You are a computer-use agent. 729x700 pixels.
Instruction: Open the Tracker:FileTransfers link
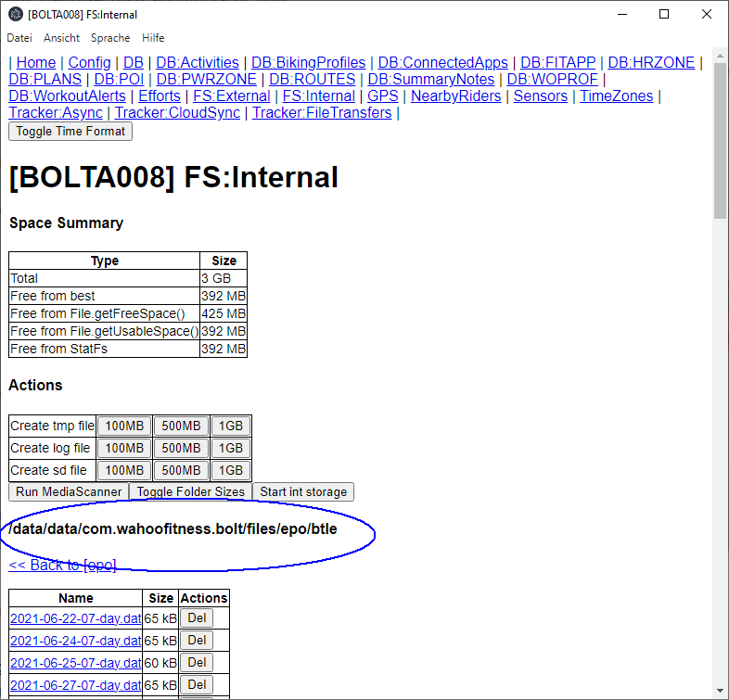[x=322, y=112]
